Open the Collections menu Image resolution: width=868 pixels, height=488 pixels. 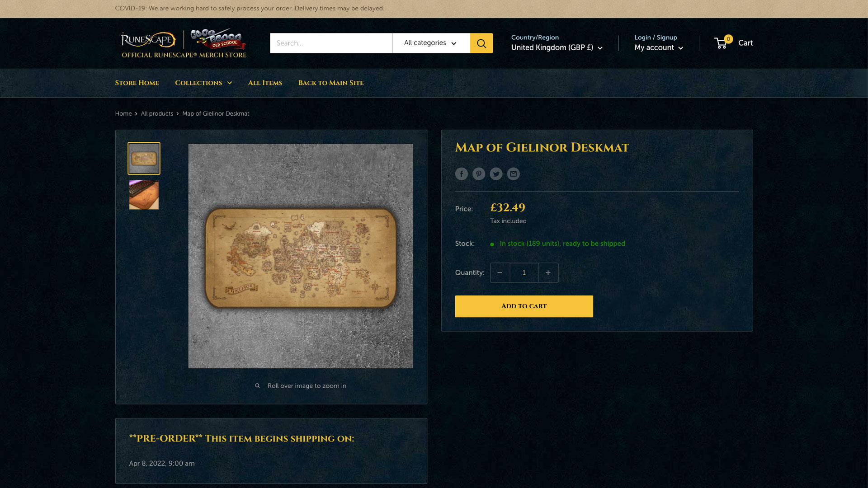[x=203, y=83]
